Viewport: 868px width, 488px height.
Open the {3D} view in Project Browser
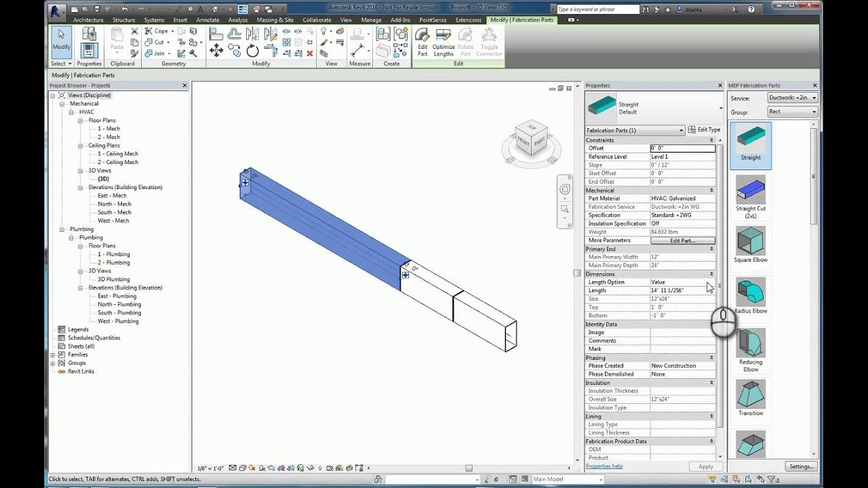(x=103, y=179)
